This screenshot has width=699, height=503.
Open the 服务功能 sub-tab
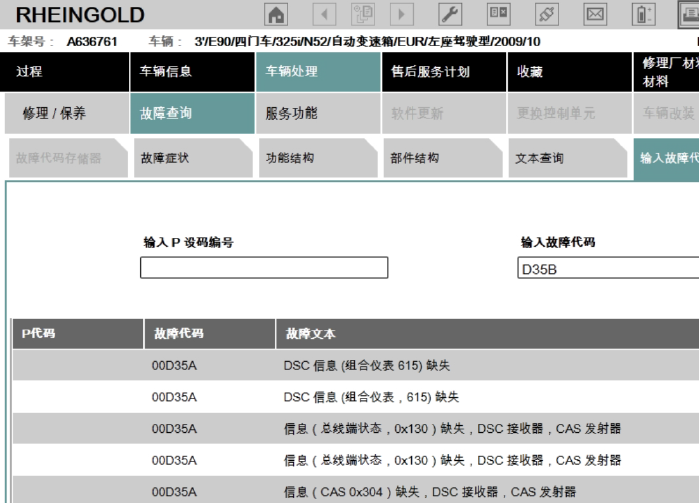[318, 113]
